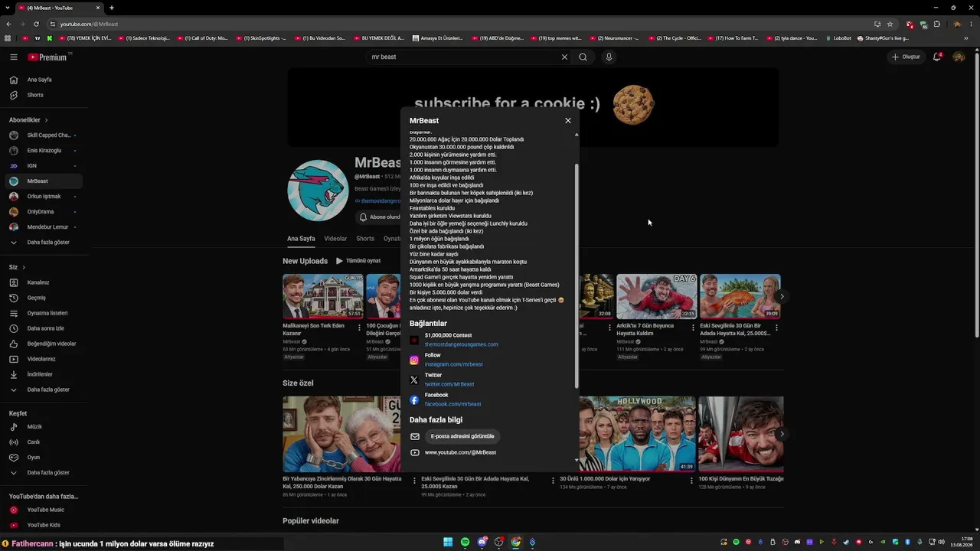Open Videolarınız in sidebar
The width and height of the screenshot is (980, 551).
point(41,359)
